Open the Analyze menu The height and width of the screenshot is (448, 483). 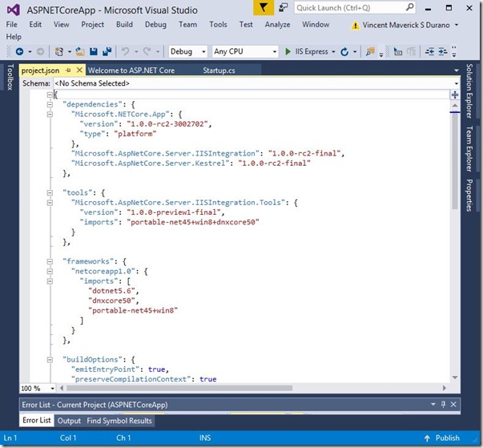click(277, 24)
